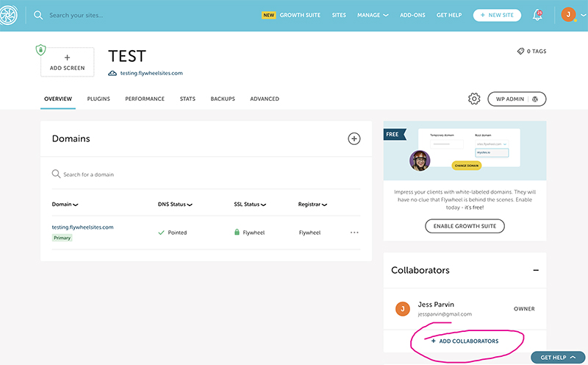The height and width of the screenshot is (365, 588).
Task: Click the Enable Growth Suite button
Action: [x=465, y=226]
